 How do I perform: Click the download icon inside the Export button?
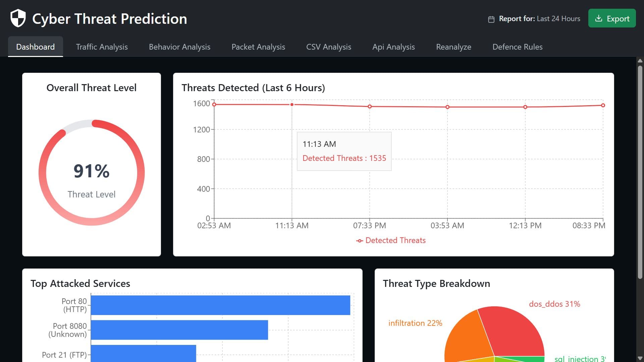tap(600, 18)
